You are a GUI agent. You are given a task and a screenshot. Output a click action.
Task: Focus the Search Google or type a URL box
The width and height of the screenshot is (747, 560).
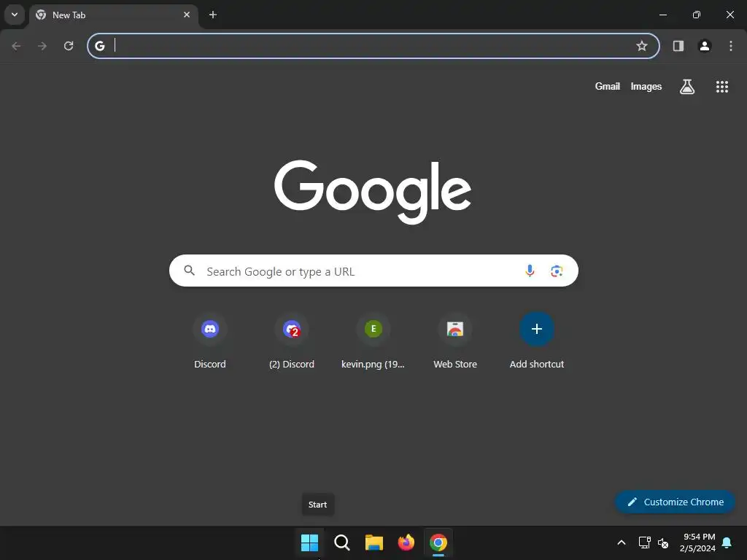373,271
